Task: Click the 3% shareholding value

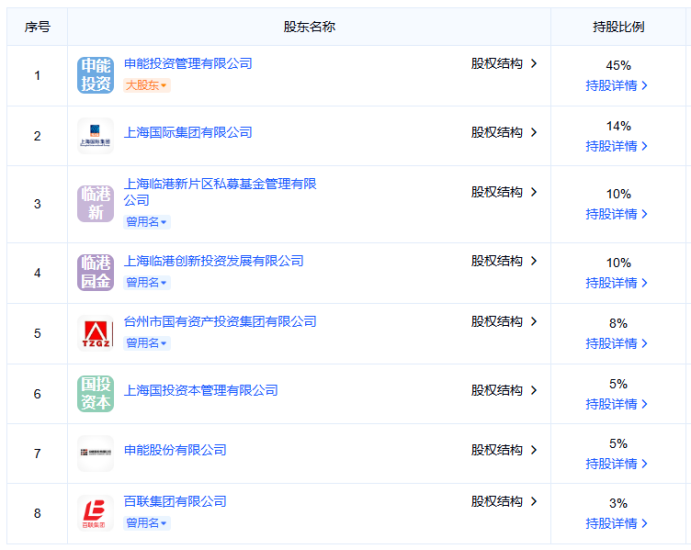Action: pyautogui.click(x=618, y=503)
